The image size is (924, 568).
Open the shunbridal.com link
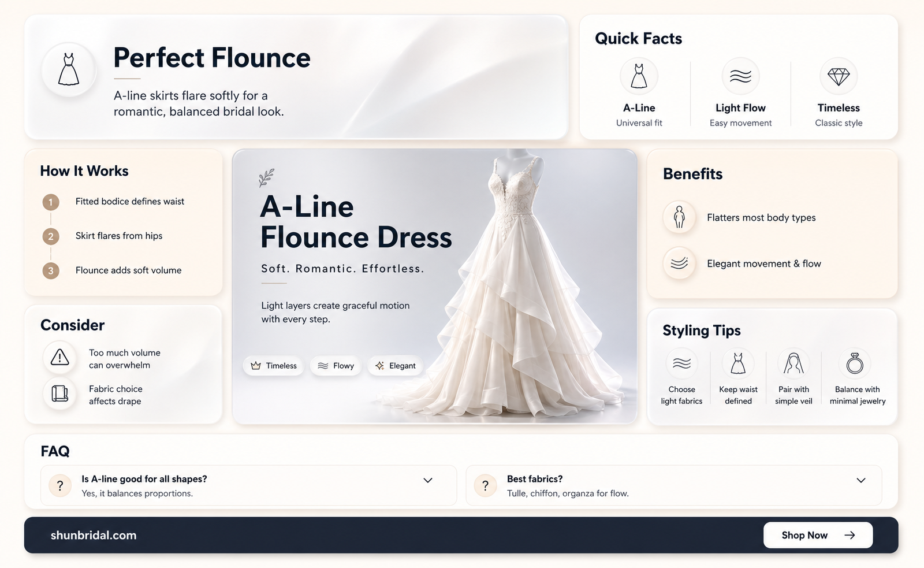(94, 535)
